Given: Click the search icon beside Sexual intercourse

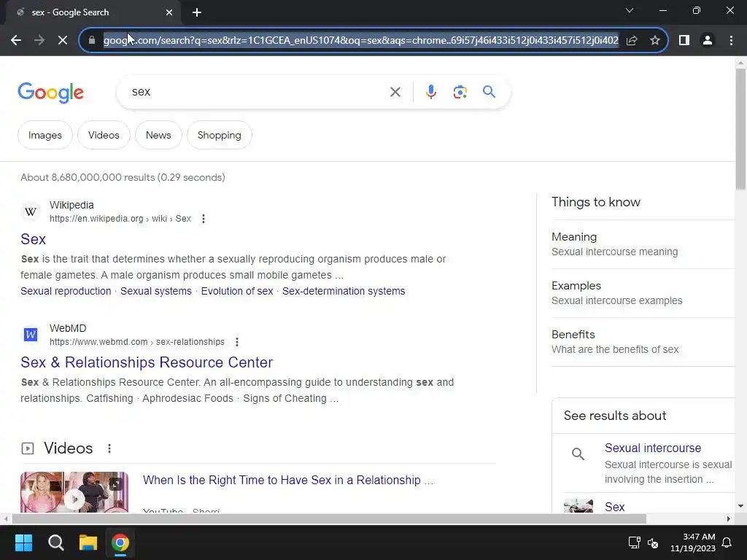Looking at the screenshot, I should [578, 454].
